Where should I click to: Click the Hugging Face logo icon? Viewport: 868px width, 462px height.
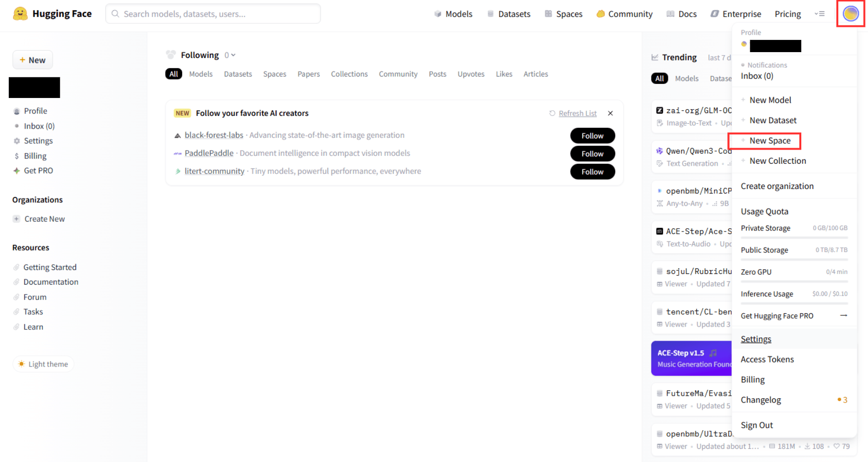coord(20,14)
